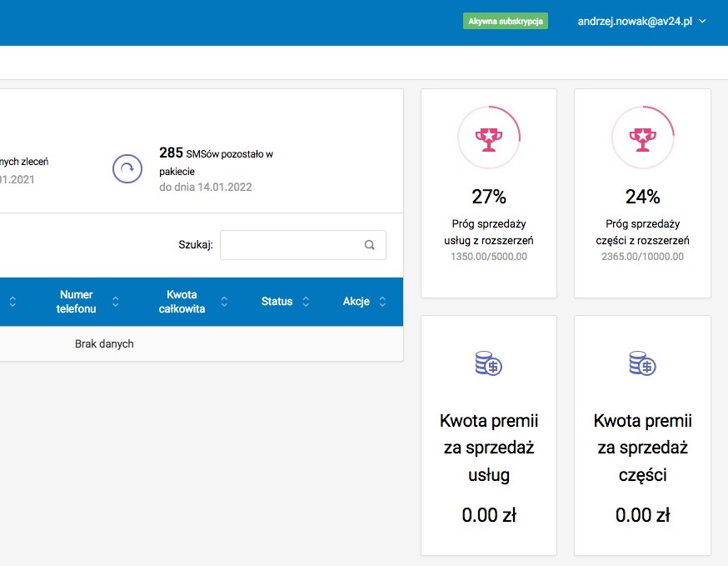Viewport: 728px width, 566px height.
Task: Click the green Akywna subskrypcja badge
Action: 505,22
